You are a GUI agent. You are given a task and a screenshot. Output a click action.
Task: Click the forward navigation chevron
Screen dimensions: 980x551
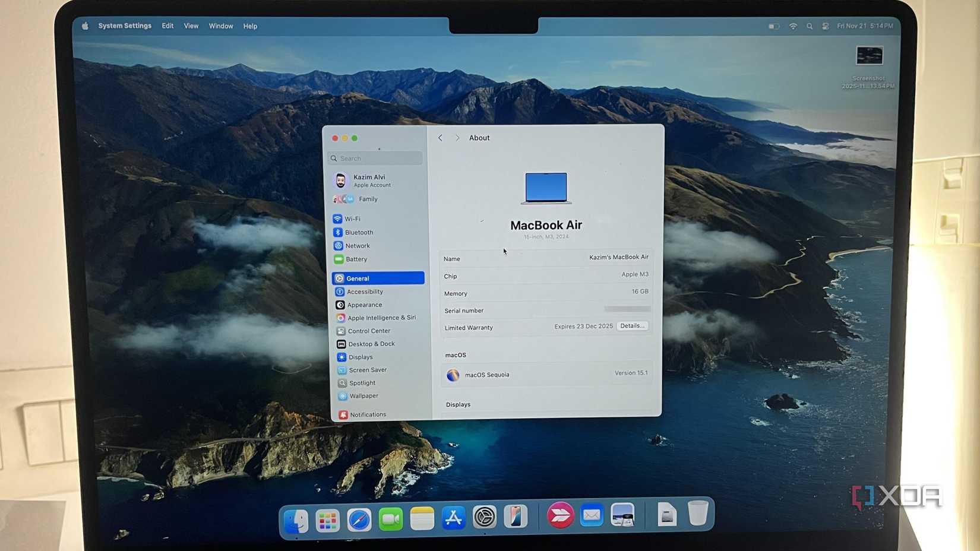pyautogui.click(x=457, y=137)
